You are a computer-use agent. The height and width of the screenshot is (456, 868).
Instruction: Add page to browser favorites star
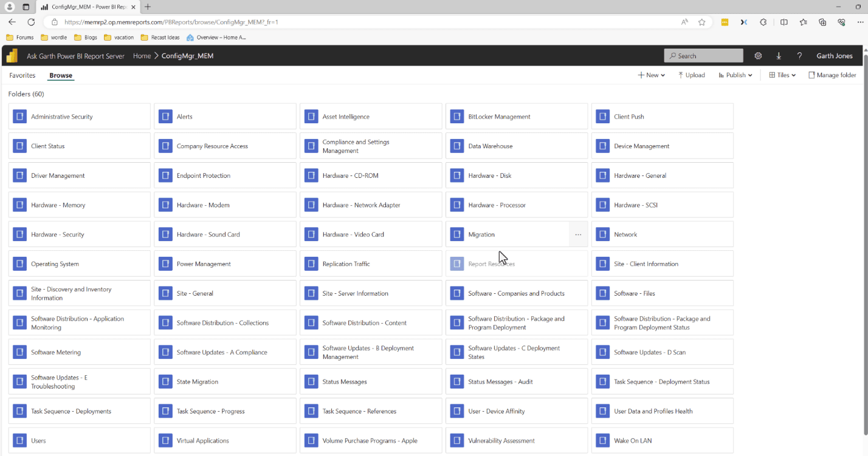click(x=702, y=22)
